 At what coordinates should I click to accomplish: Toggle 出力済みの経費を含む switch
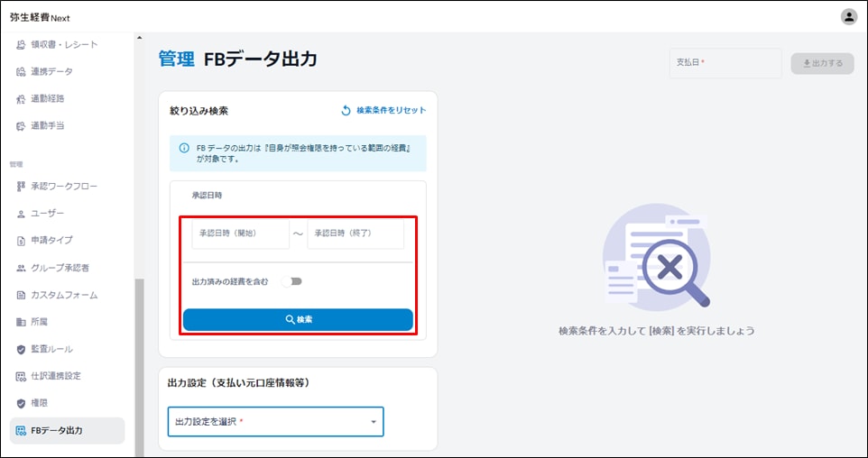[291, 281]
